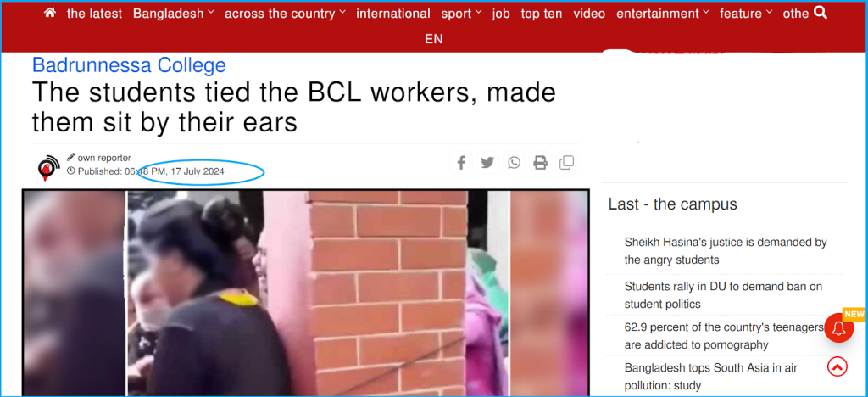This screenshot has height=397, width=868.
Task: Select the top ten menu item
Action: 542,14
